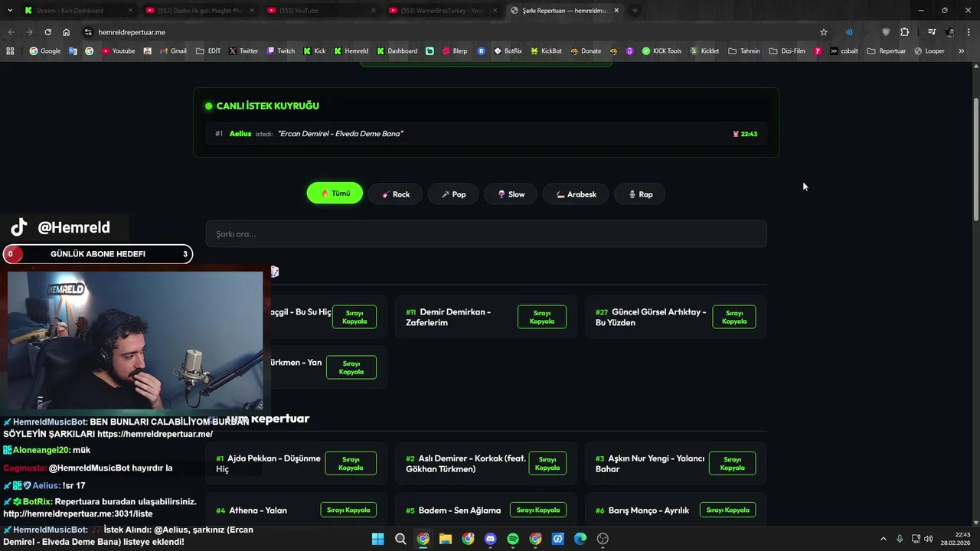Open File Explorer from the taskbar
The width and height of the screenshot is (980, 551).
[446, 539]
